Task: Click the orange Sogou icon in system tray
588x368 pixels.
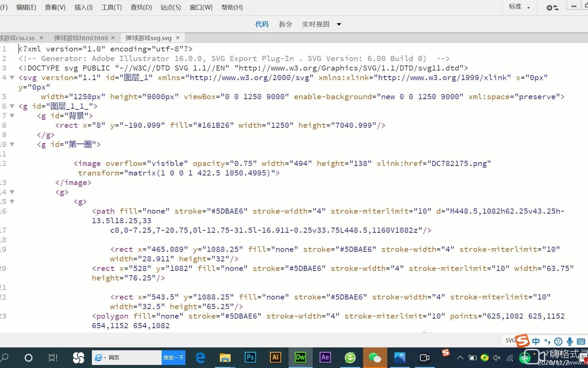Action: [x=446, y=353]
